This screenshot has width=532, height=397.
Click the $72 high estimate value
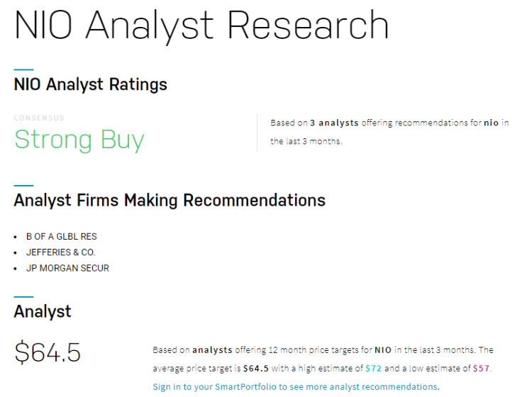pos(373,368)
